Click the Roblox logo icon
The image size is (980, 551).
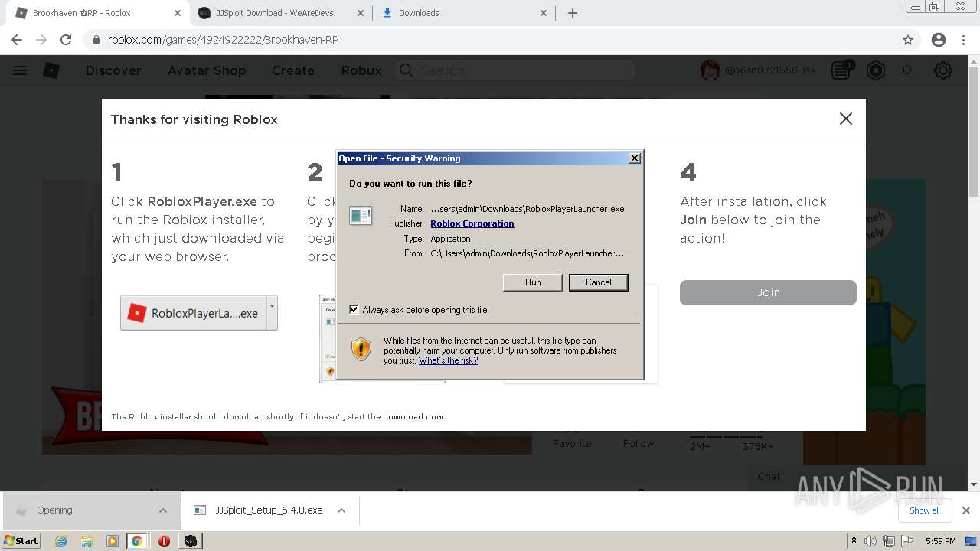coord(51,70)
